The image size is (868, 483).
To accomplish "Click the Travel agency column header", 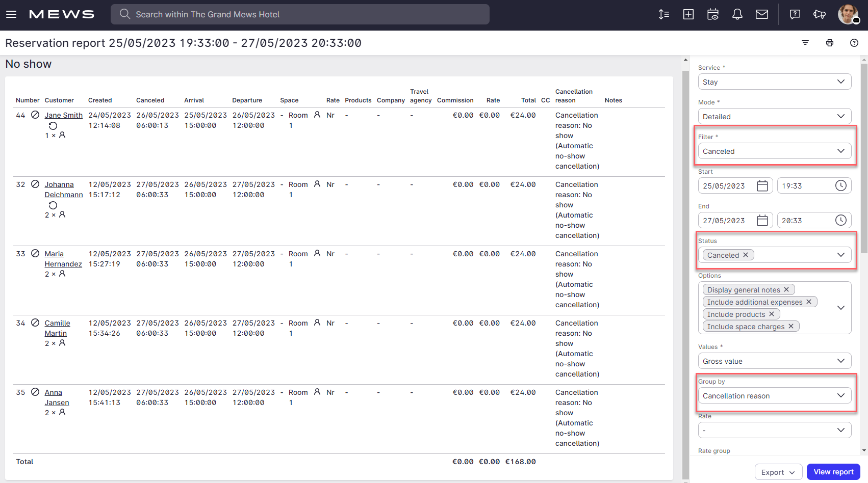I will tap(421, 96).
